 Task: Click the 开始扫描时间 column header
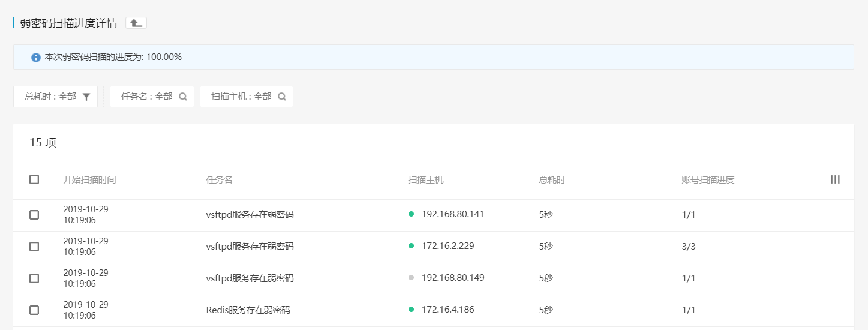pyautogui.click(x=89, y=180)
